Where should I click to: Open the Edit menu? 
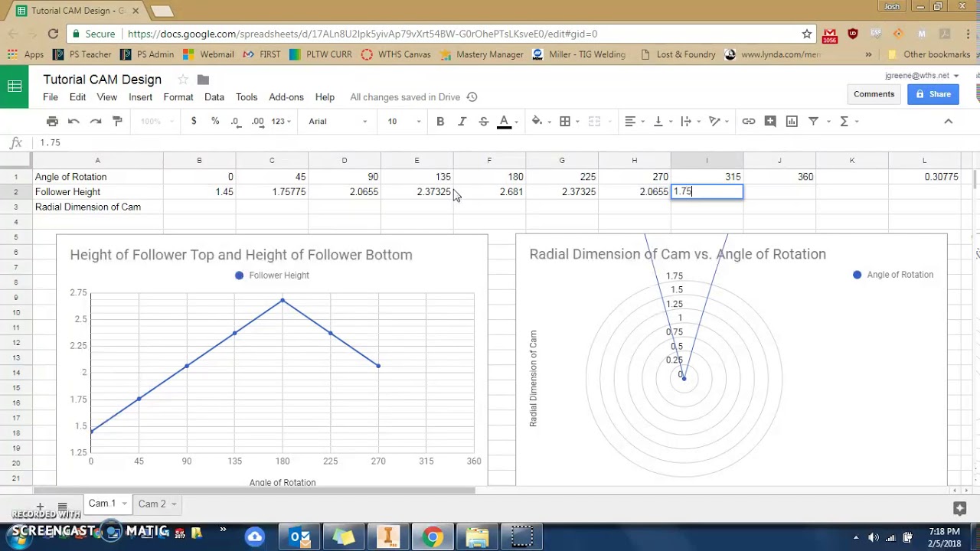pos(77,97)
